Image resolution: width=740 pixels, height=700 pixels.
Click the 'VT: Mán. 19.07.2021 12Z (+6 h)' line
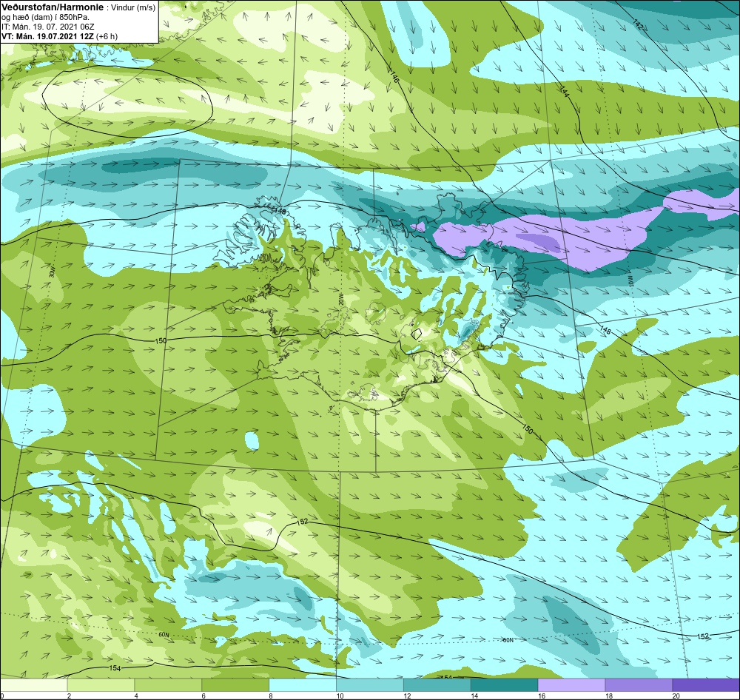click(59, 36)
